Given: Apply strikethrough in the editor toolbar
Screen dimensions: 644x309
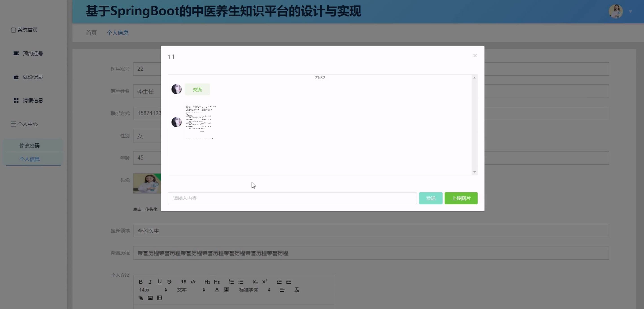Looking at the screenshot, I should click(x=169, y=282).
